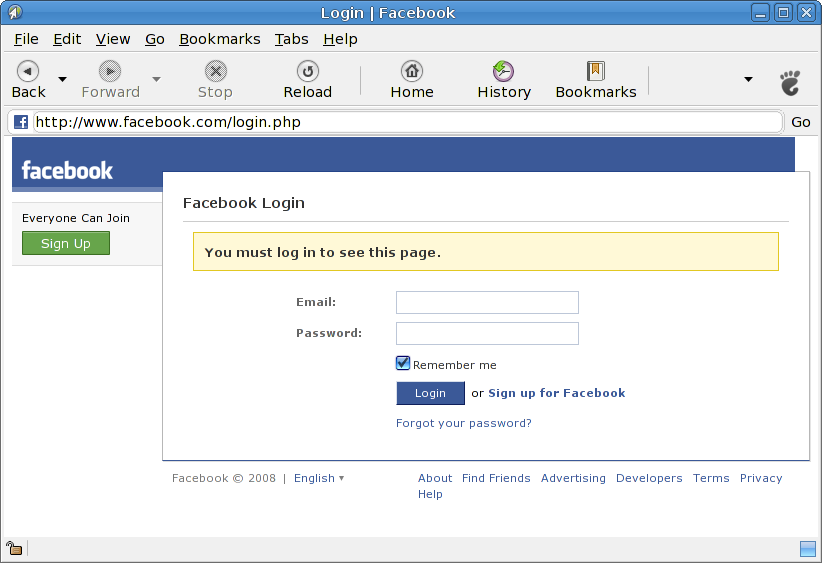
Task: Open the Terms footer link
Action: click(711, 478)
